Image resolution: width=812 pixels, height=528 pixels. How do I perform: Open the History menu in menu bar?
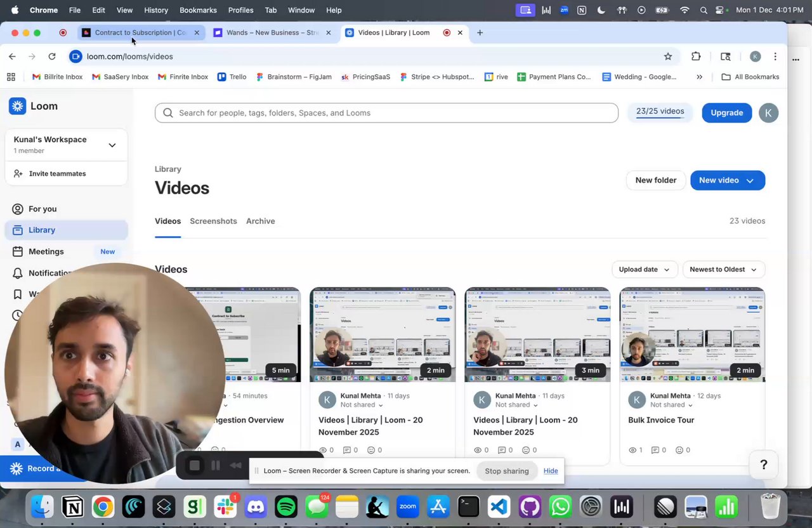[156, 10]
